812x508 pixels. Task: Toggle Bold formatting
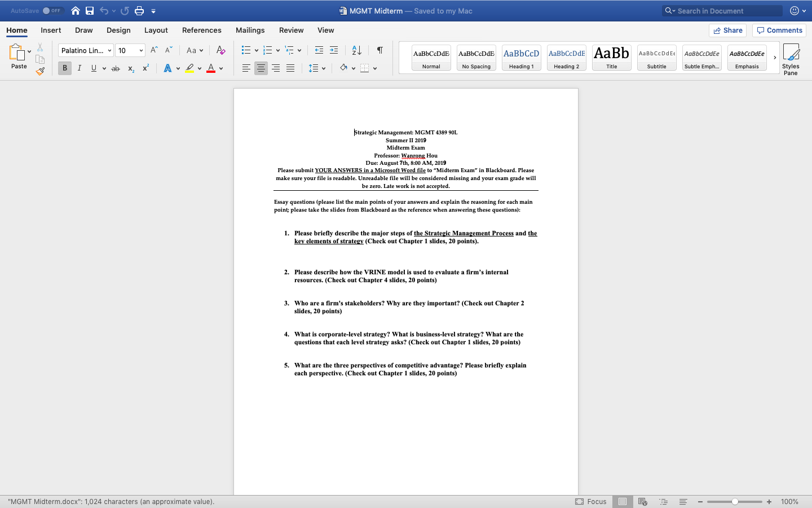coord(65,68)
